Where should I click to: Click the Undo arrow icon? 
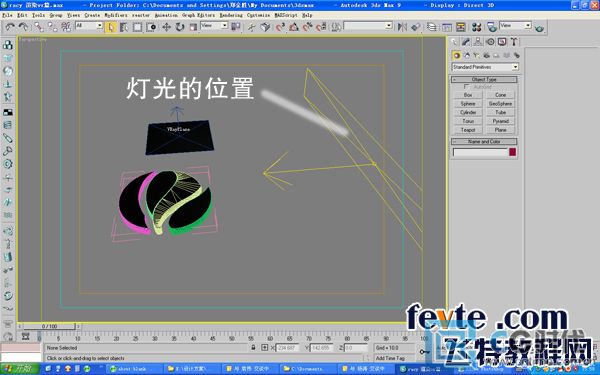[10, 27]
